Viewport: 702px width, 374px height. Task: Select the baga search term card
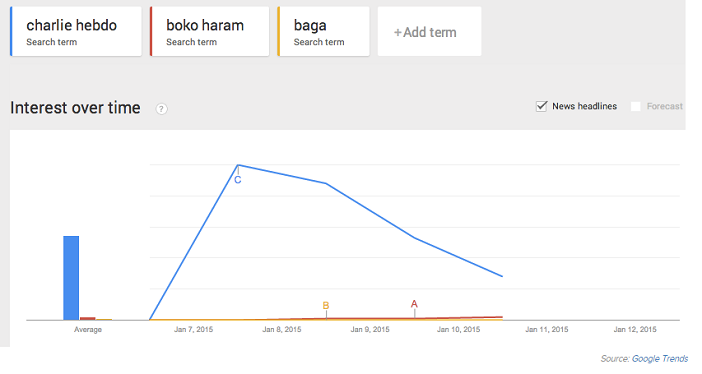[x=323, y=31]
